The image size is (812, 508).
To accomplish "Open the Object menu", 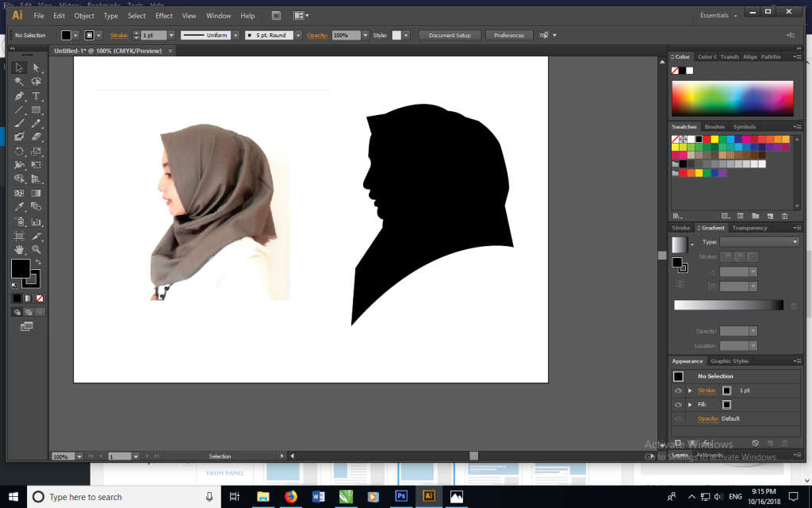I will point(84,16).
